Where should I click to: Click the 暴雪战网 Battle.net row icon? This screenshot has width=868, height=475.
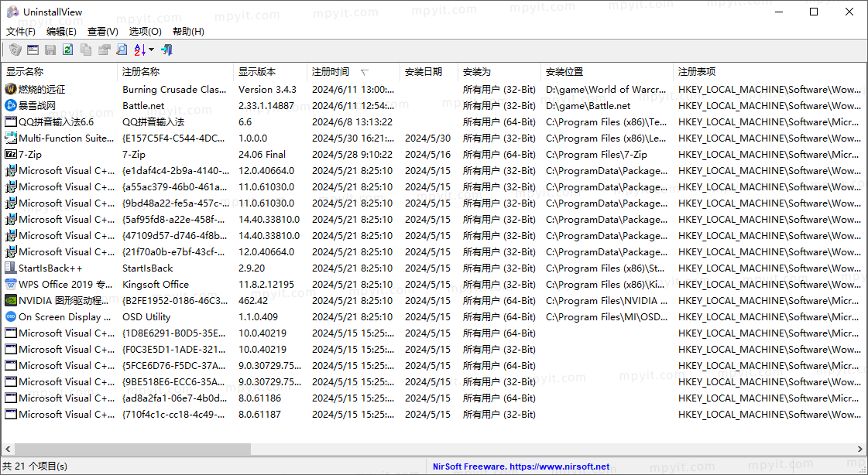pyautogui.click(x=11, y=105)
